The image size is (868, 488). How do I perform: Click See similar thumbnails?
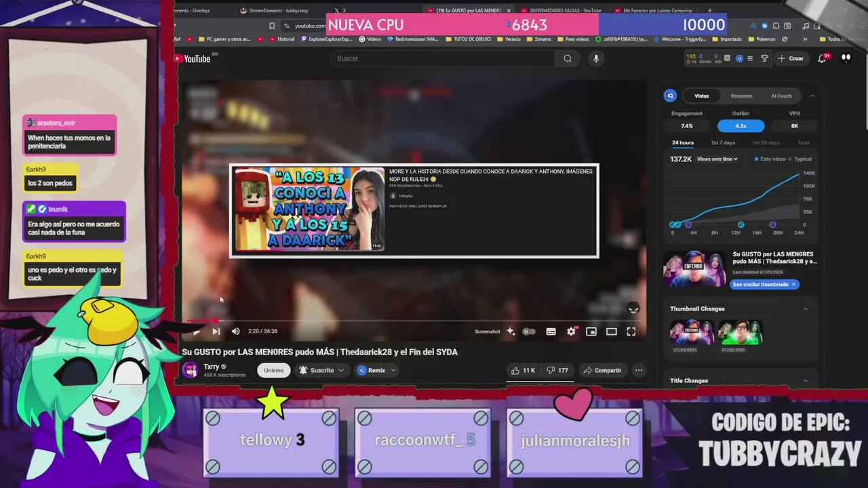click(x=764, y=285)
